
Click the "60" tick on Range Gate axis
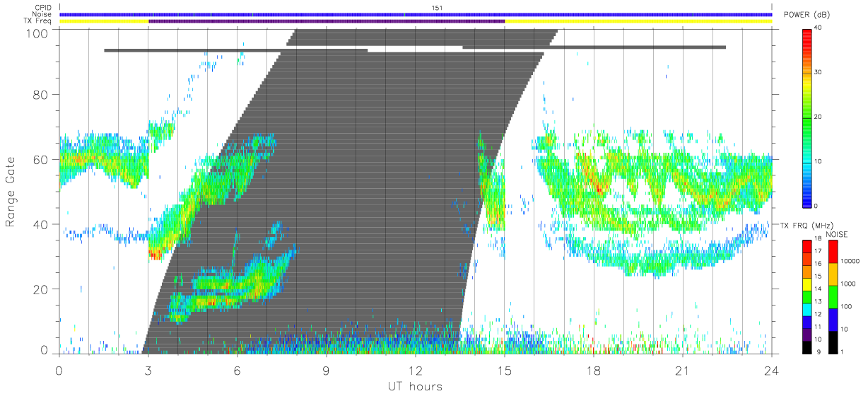(41, 159)
